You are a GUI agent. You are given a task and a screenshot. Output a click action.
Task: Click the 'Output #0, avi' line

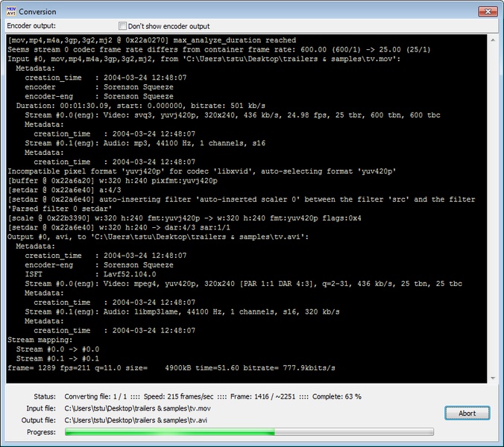158,237
